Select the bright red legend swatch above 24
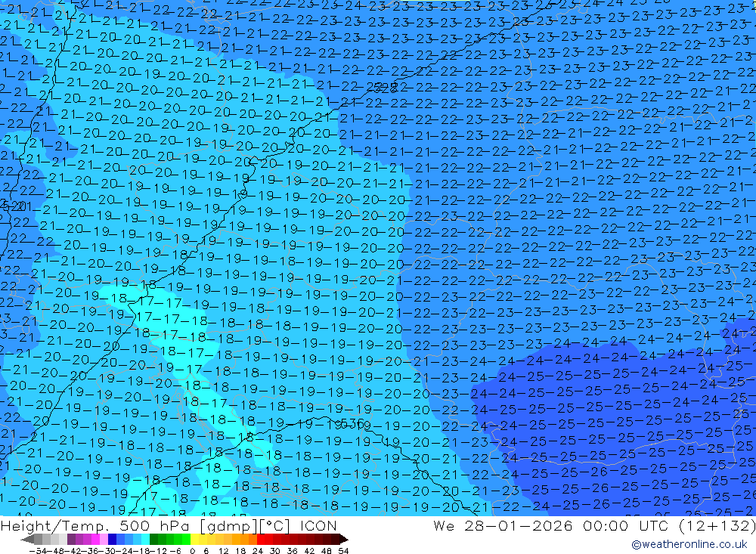 pos(261,540)
